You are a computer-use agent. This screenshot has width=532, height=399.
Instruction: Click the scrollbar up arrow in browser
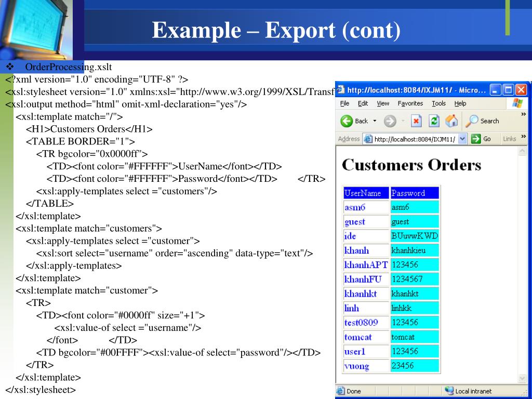[x=523, y=151]
